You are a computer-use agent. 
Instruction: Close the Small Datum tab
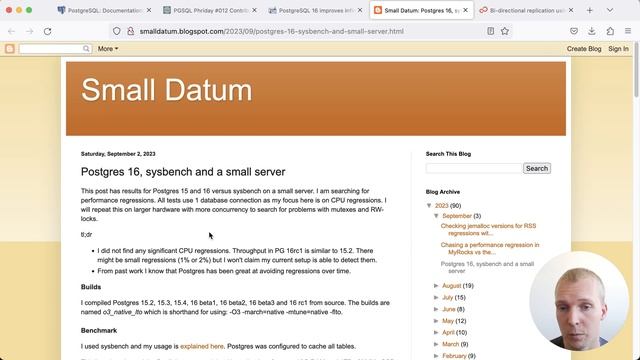point(465,10)
